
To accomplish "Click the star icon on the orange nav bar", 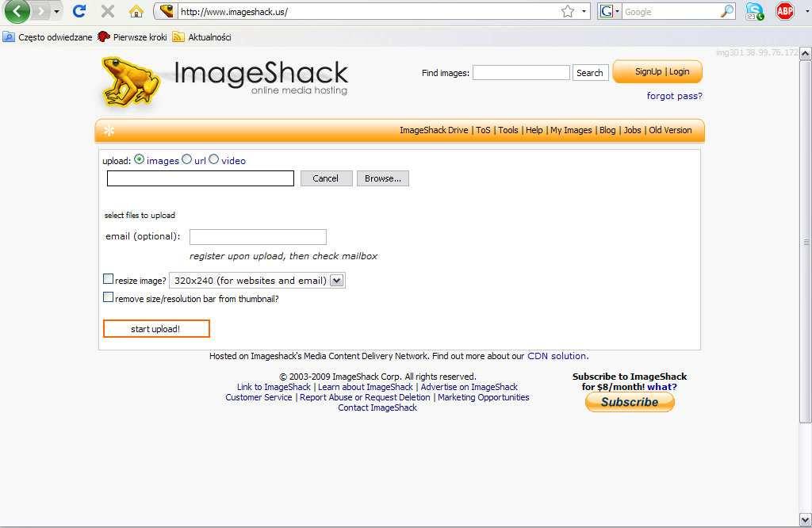I will tap(109, 131).
